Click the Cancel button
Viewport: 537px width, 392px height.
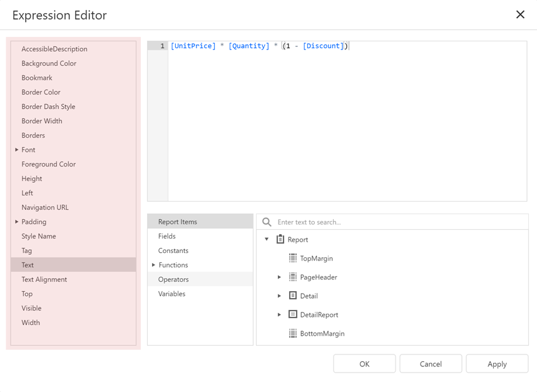(x=430, y=363)
